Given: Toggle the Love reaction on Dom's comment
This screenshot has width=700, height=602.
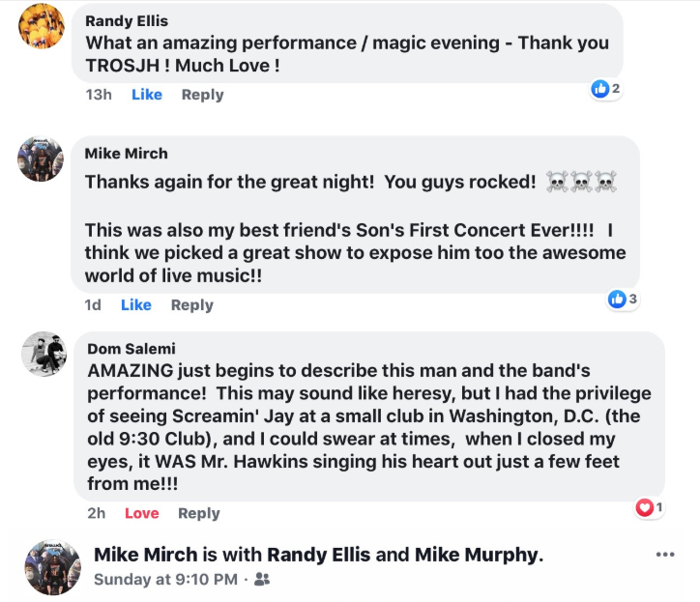Looking at the screenshot, I should click(141, 514).
